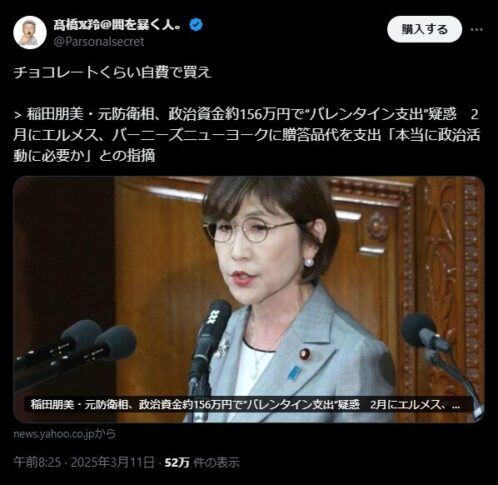Click the 購入する subscribe button

[424, 29]
